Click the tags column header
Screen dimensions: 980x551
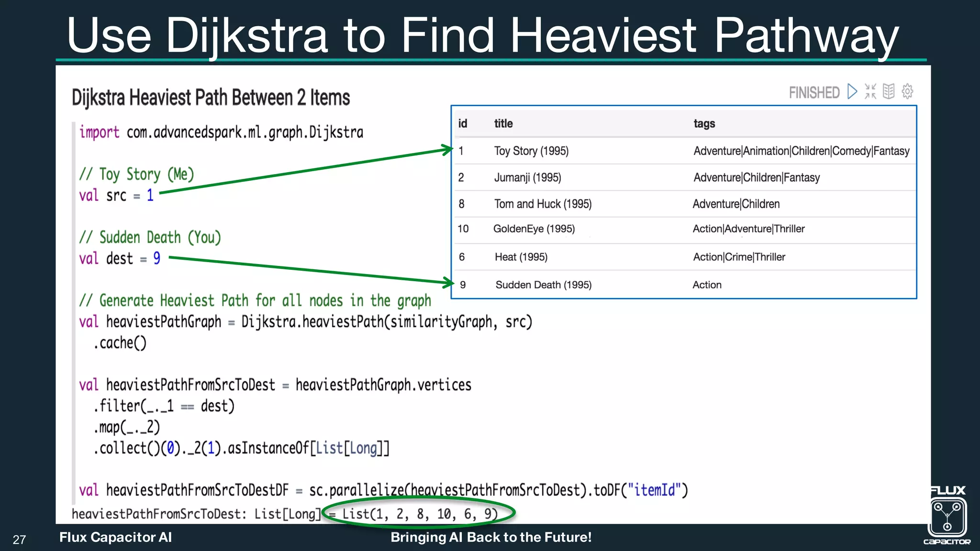pos(704,123)
